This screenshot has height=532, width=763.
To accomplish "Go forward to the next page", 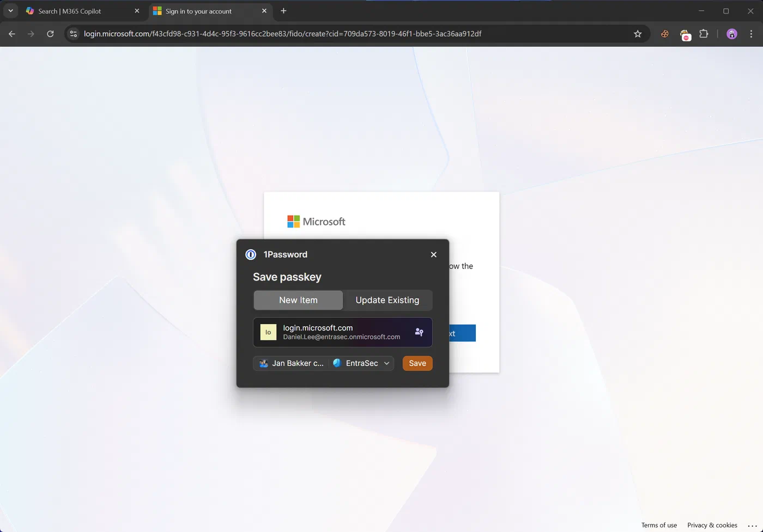I will [x=31, y=34].
